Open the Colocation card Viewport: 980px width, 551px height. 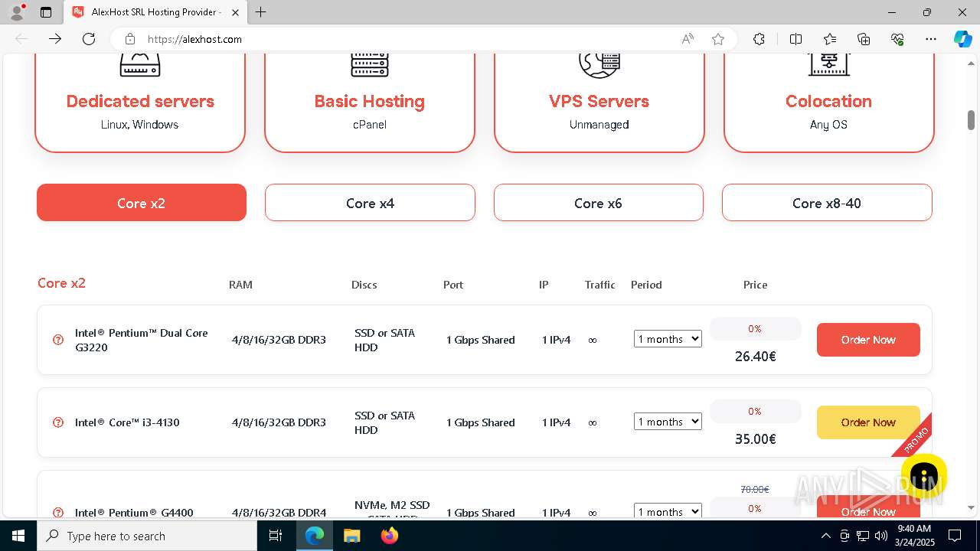pos(828,103)
